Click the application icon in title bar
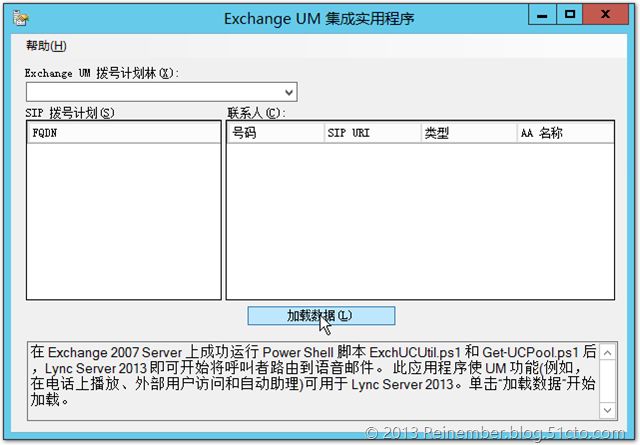Screen dimensions: 640x445 pyautogui.click(x=20, y=18)
